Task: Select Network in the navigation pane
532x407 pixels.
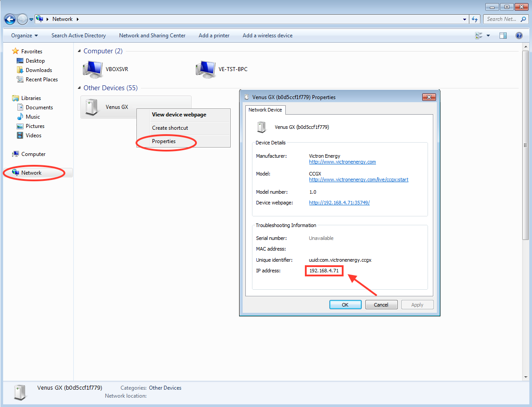Action: coord(32,173)
